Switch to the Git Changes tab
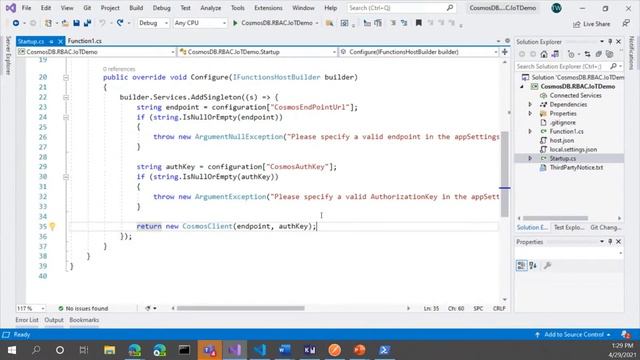 pos(606,227)
